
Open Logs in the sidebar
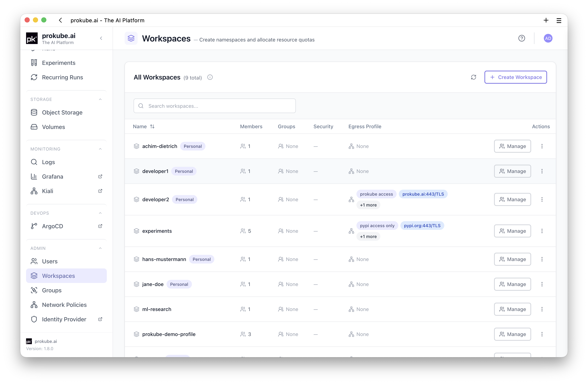[x=66, y=162]
